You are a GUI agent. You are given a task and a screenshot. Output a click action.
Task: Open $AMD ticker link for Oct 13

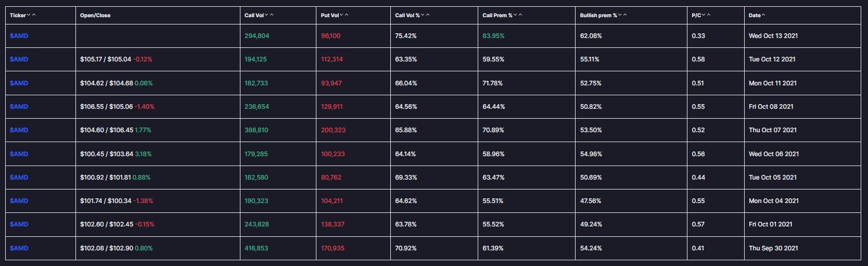click(19, 36)
